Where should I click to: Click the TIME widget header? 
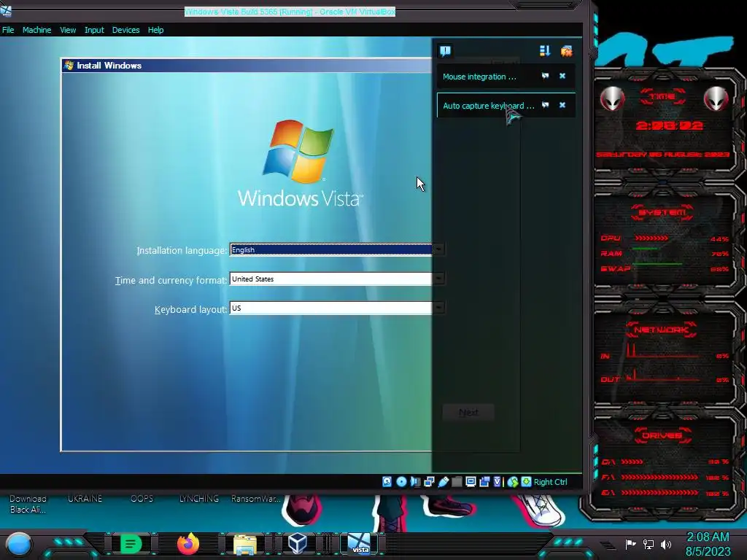pyautogui.click(x=662, y=97)
